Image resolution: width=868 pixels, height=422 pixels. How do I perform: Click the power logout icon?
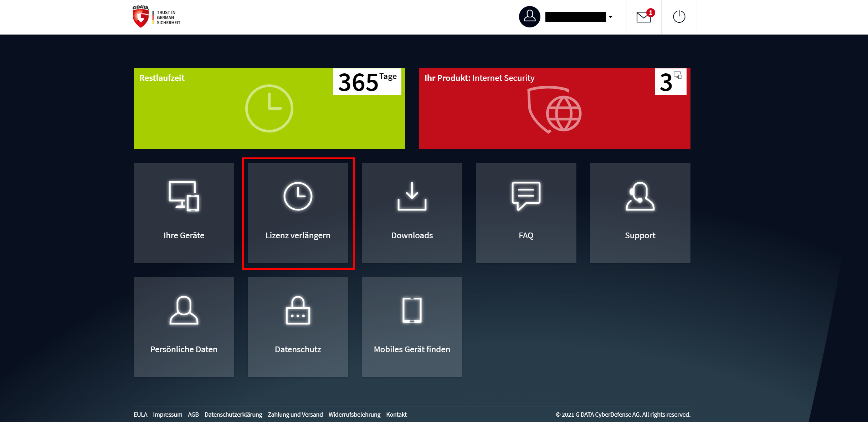tap(679, 17)
